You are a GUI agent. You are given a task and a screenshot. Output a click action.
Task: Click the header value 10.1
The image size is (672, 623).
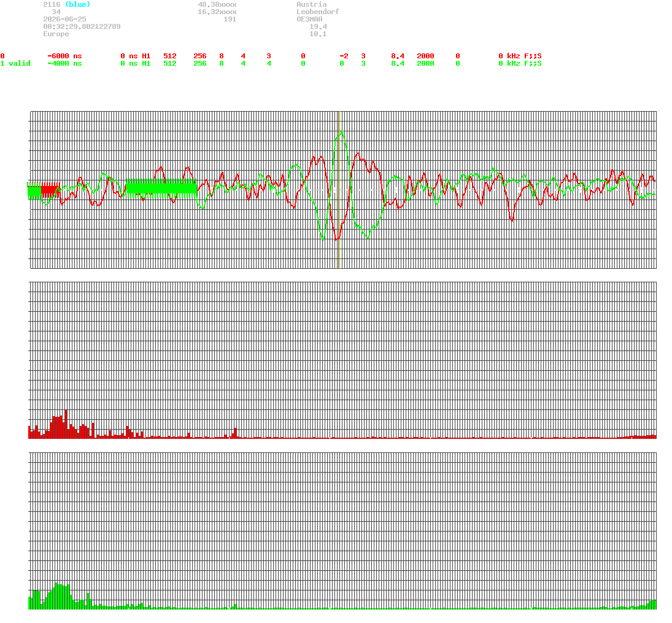(x=318, y=34)
